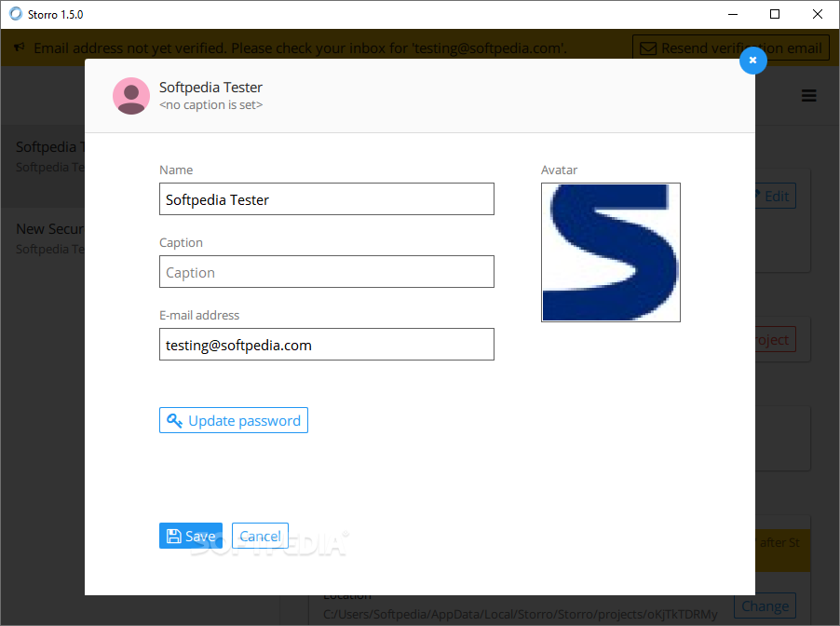The height and width of the screenshot is (626, 840).
Task: Change the Avatar image thumbnail
Action: [610, 252]
